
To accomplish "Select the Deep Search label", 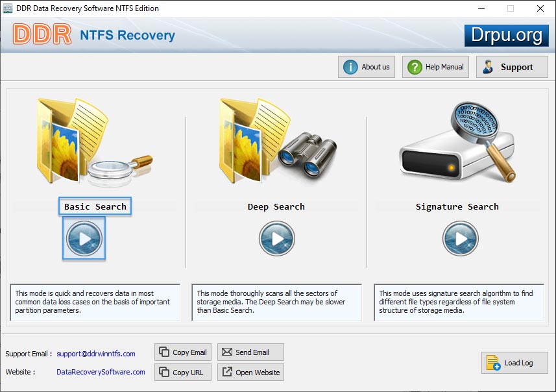I will 276,206.
